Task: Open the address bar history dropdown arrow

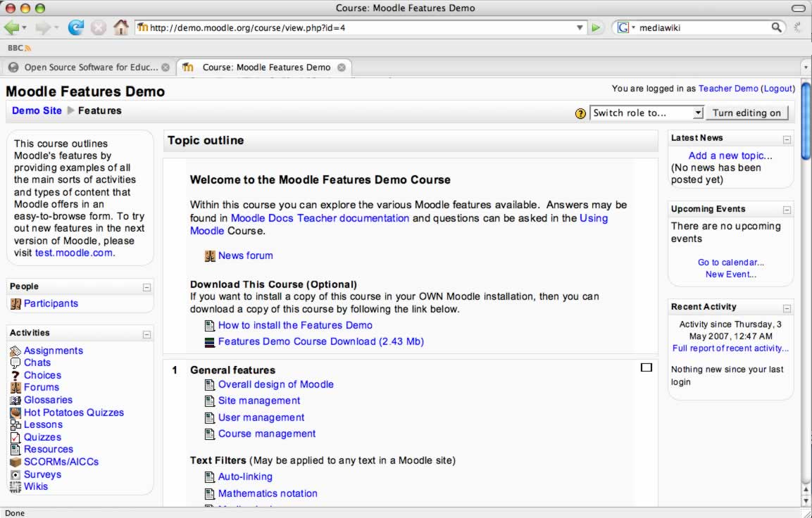Action: [x=580, y=28]
